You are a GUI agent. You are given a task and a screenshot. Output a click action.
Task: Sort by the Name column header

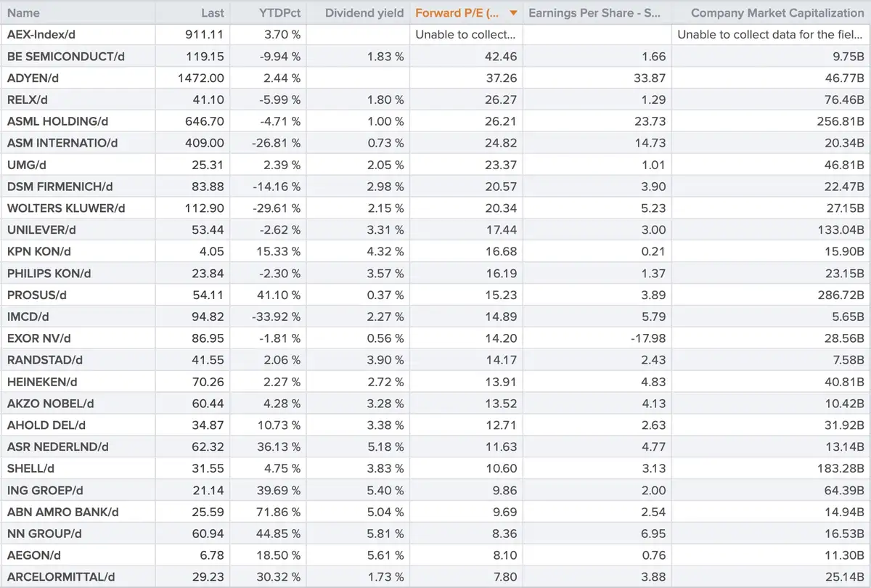click(23, 12)
